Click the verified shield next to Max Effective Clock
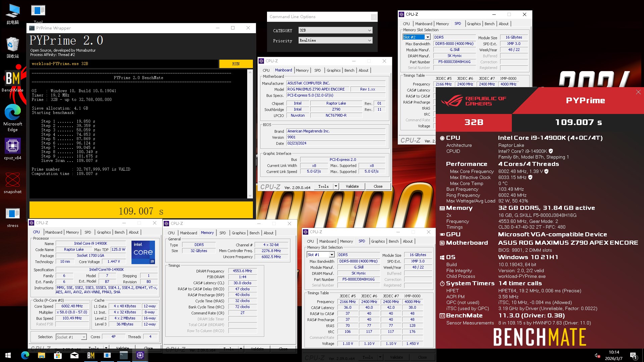Image resolution: width=644 pixels, height=362 pixels. (x=530, y=177)
